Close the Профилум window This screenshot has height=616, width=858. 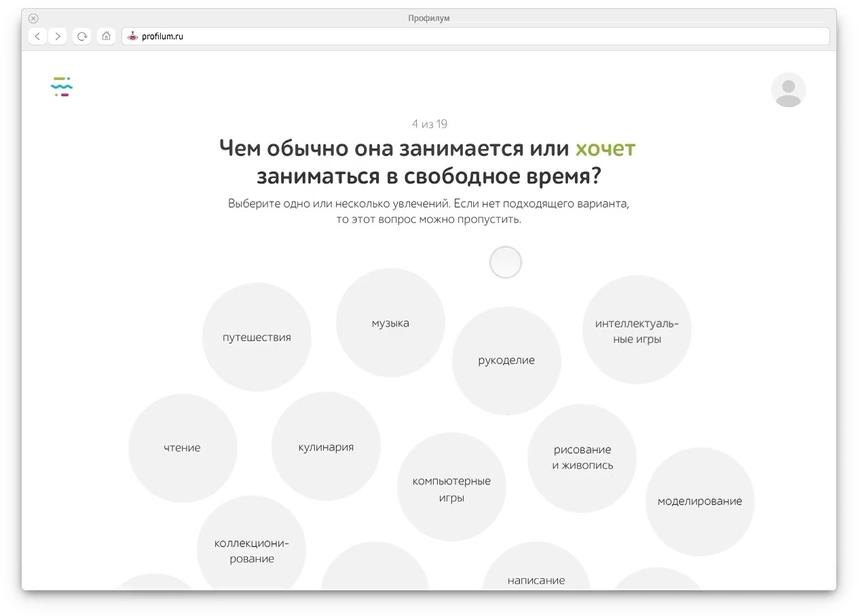(x=33, y=18)
